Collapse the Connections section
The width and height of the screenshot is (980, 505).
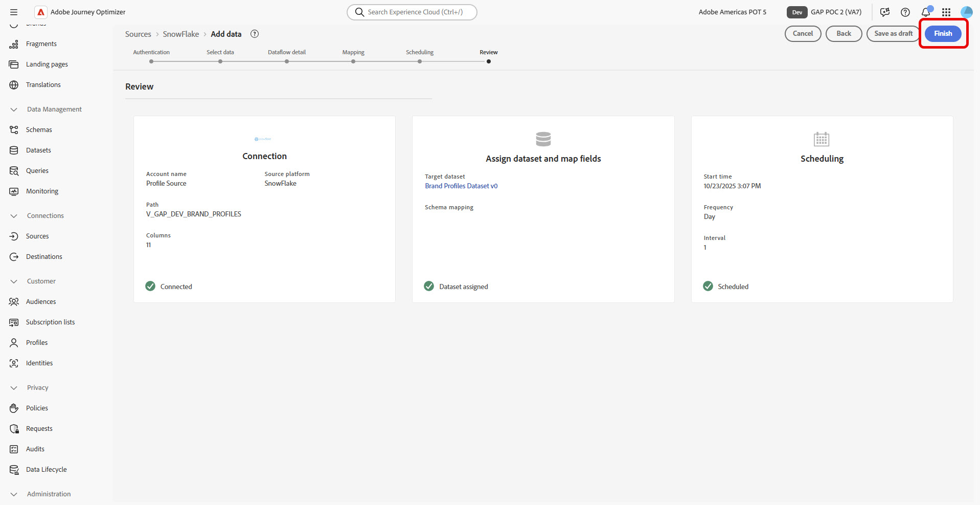tap(14, 216)
